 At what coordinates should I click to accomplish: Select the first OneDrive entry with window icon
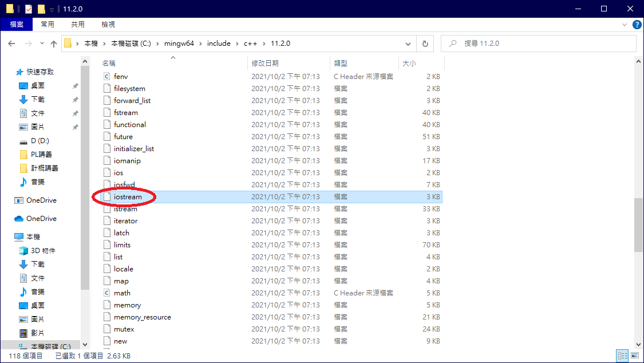[41, 200]
